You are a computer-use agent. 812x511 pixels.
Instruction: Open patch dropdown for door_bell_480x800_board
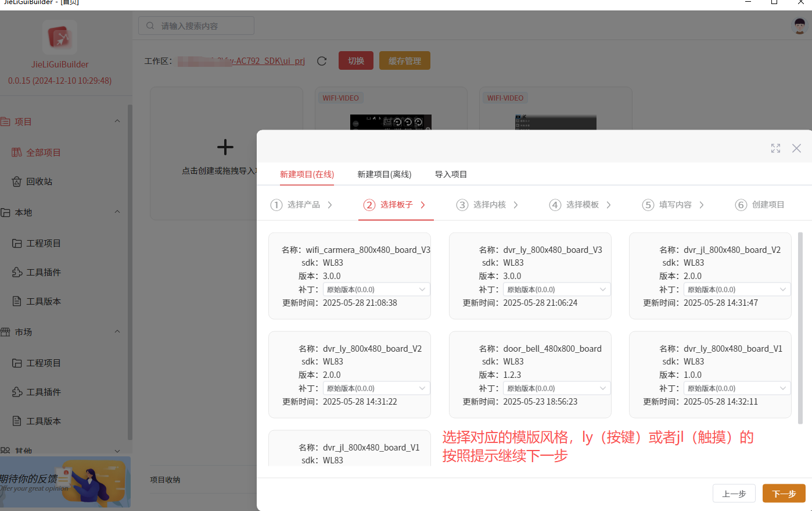pos(556,388)
